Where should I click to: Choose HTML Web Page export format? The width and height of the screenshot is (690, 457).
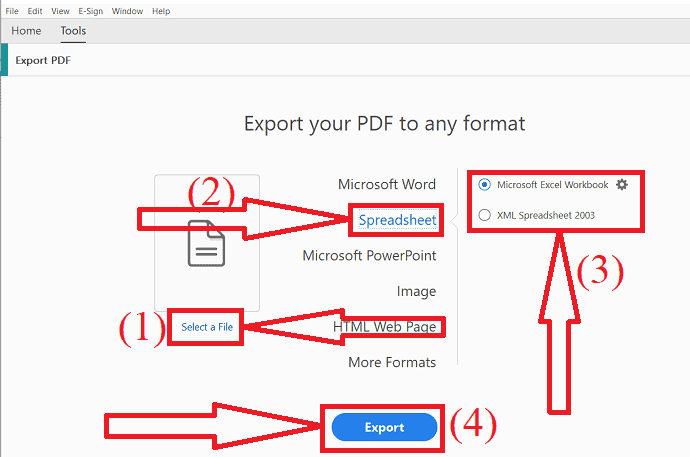[385, 327]
